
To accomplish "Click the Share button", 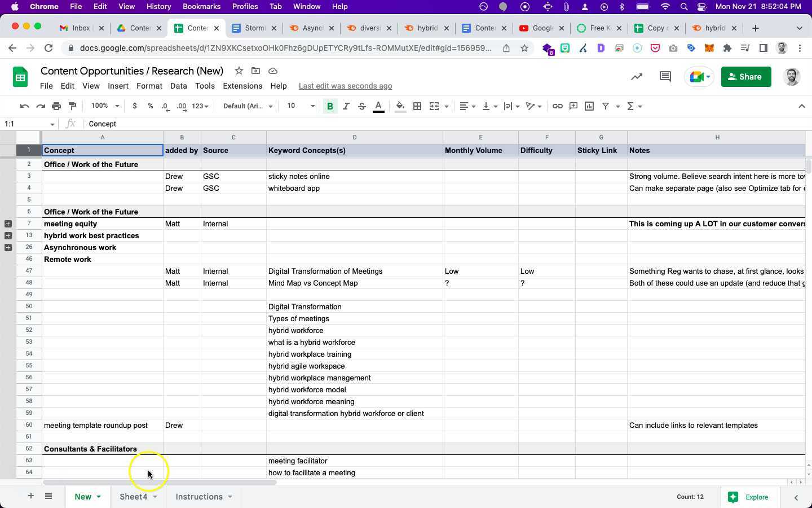I will pyautogui.click(x=745, y=77).
